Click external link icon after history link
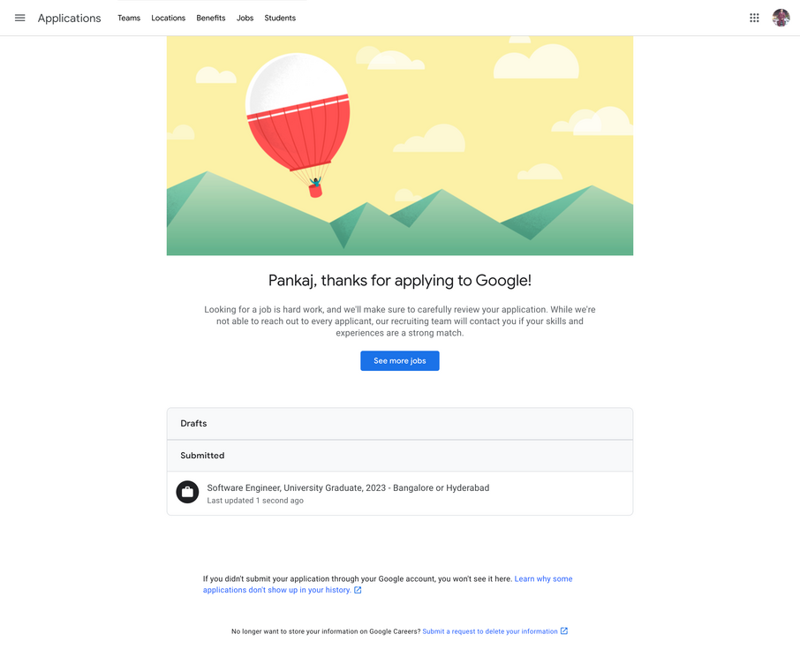Image resolution: width=800 pixels, height=672 pixels. pos(358,590)
